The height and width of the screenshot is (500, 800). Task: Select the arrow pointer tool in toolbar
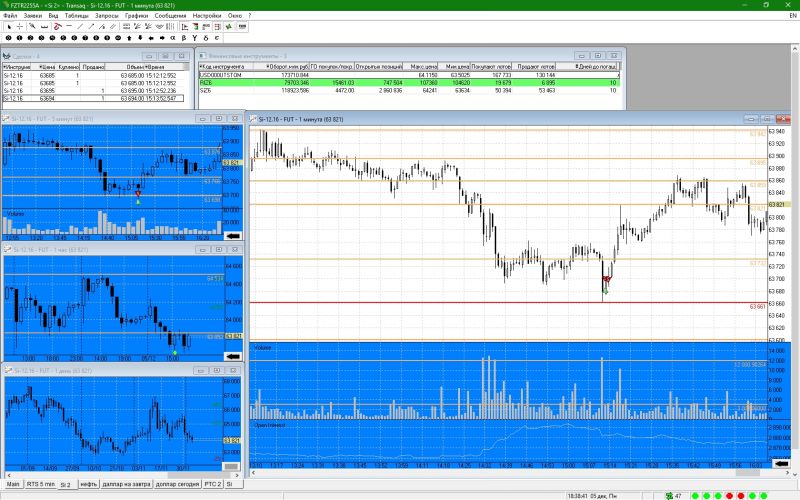[x=9, y=27]
